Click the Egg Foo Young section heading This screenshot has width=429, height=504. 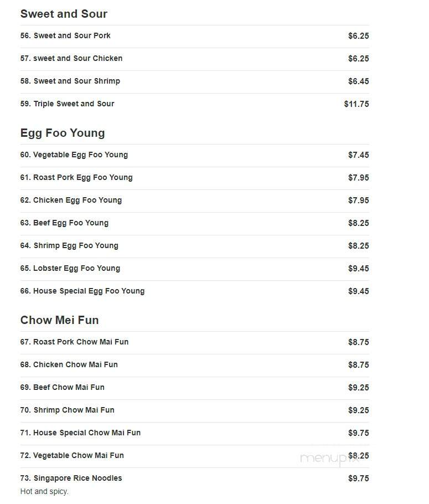tap(63, 133)
